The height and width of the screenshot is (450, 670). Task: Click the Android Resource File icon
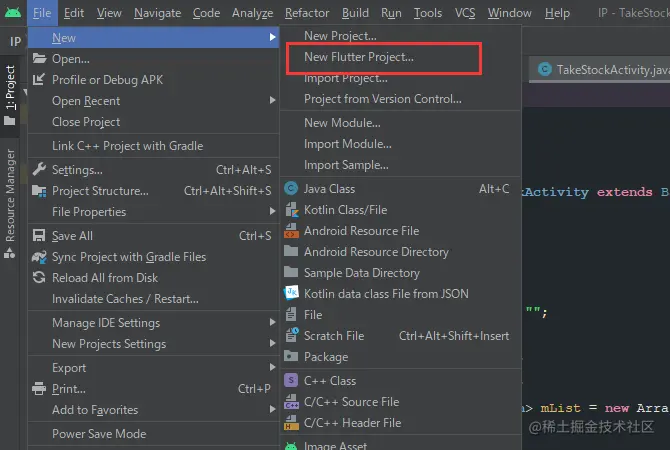tap(291, 231)
